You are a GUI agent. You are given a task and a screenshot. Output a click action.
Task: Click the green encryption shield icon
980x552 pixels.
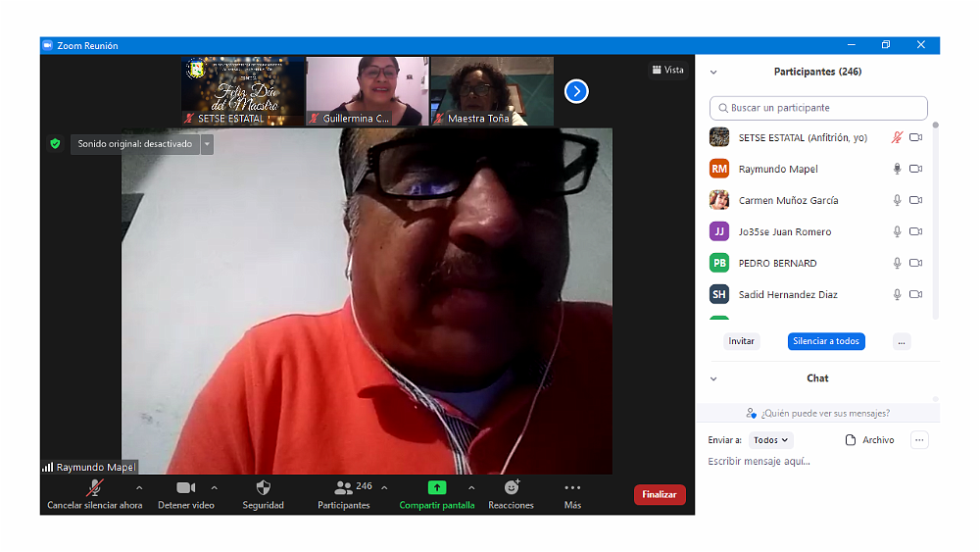[56, 144]
